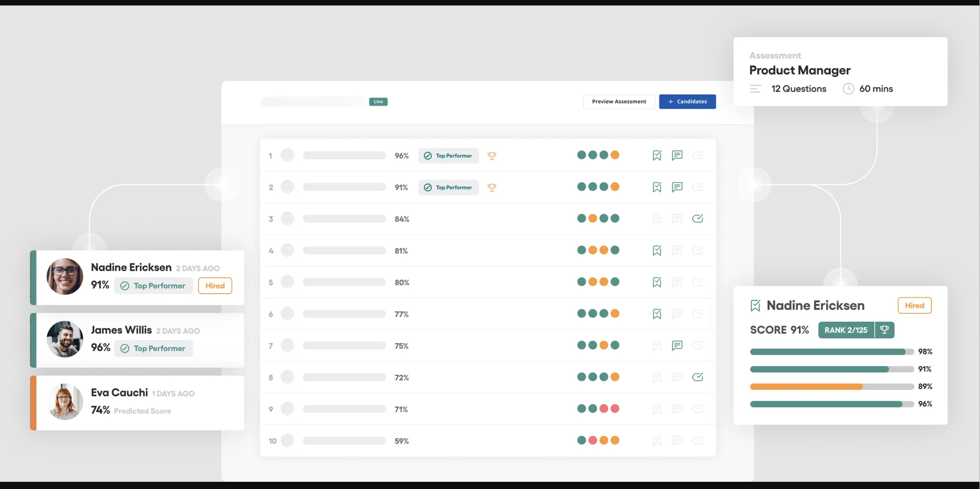980x489 pixels.
Task: Click the bookmark icon in the 71% row
Action: [x=657, y=409]
